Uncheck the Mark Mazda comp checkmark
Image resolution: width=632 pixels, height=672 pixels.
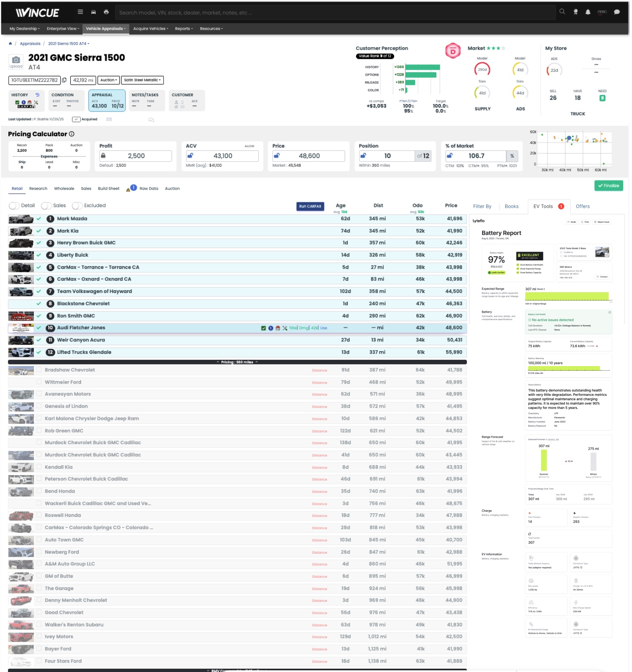coord(39,219)
